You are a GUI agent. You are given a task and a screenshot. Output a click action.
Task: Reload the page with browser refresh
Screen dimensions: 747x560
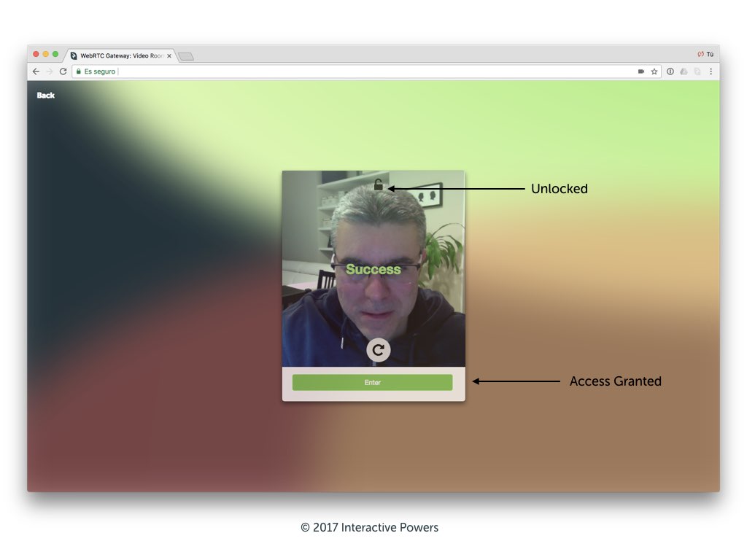click(63, 71)
